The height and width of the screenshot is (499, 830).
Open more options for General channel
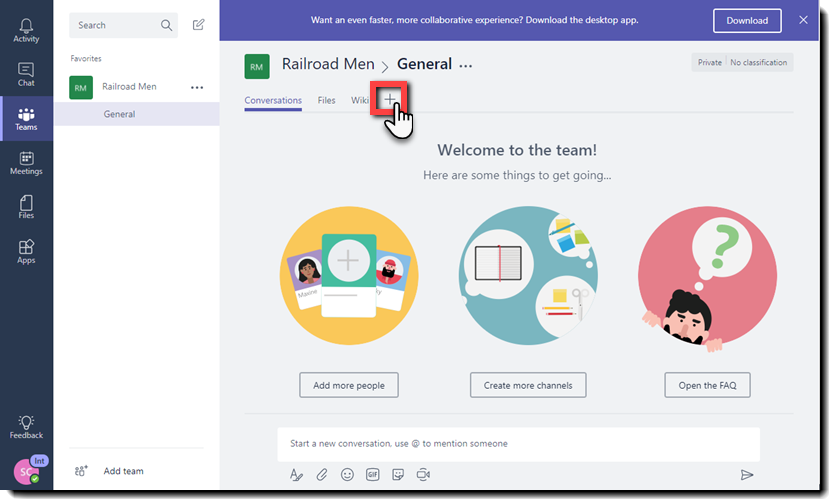tap(465, 66)
